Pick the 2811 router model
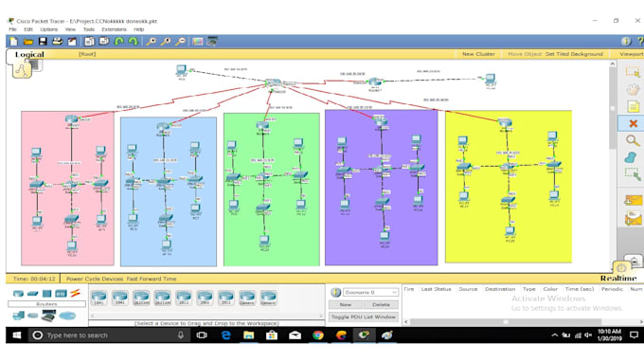This screenshot has width=644, height=362. point(184,298)
